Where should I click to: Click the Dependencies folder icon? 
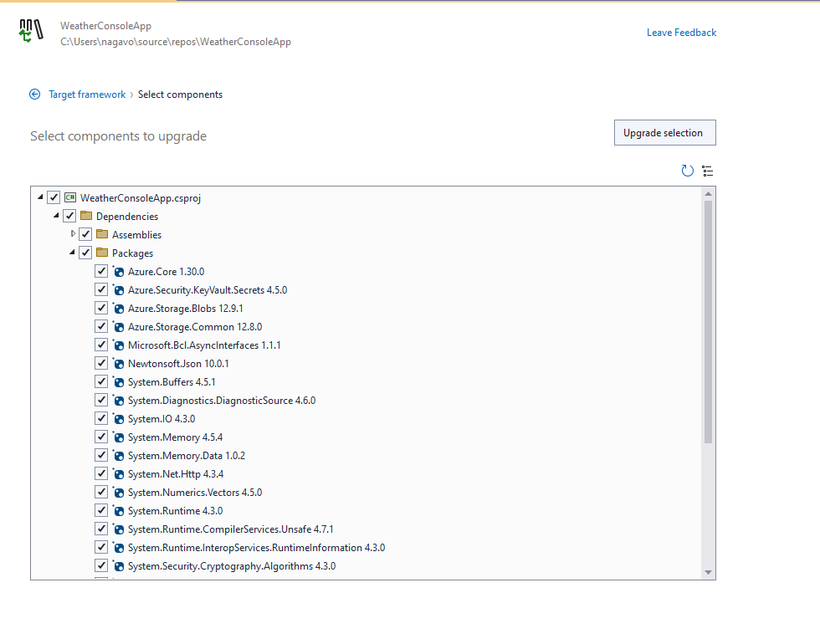tap(86, 216)
